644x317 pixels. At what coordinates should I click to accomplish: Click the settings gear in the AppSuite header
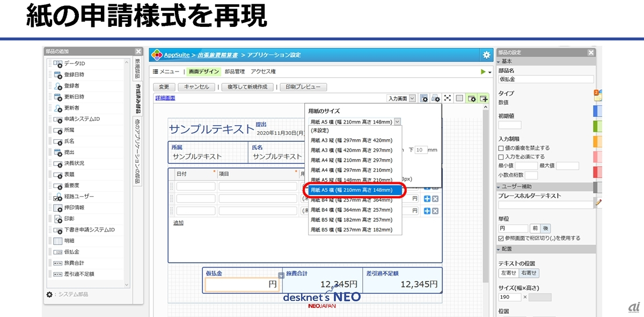coord(486,55)
